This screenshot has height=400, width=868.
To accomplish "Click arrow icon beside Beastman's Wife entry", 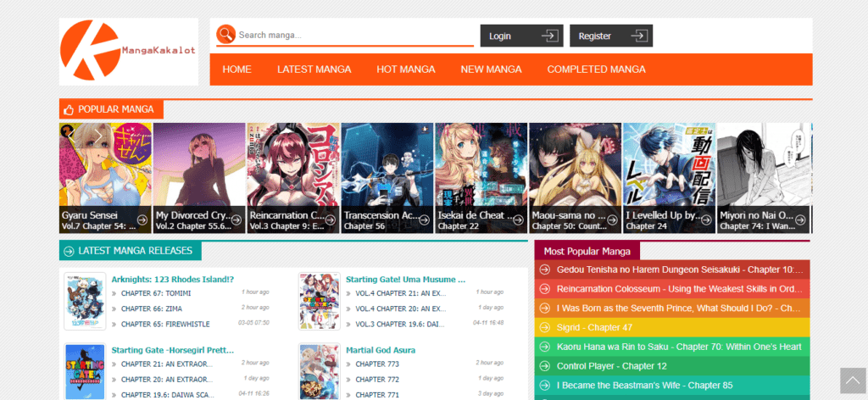I will 545,385.
